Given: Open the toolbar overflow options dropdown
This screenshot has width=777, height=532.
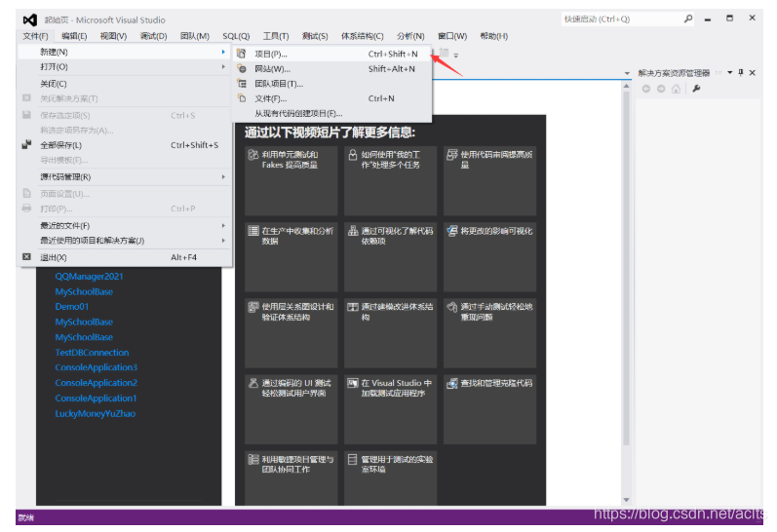Looking at the screenshot, I should coord(456,55).
